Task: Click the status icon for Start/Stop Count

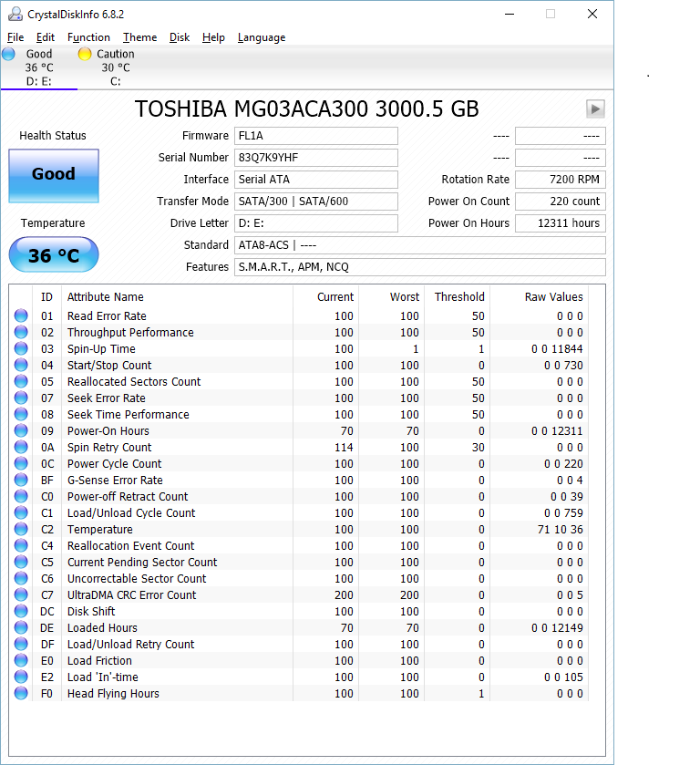Action: coord(21,365)
